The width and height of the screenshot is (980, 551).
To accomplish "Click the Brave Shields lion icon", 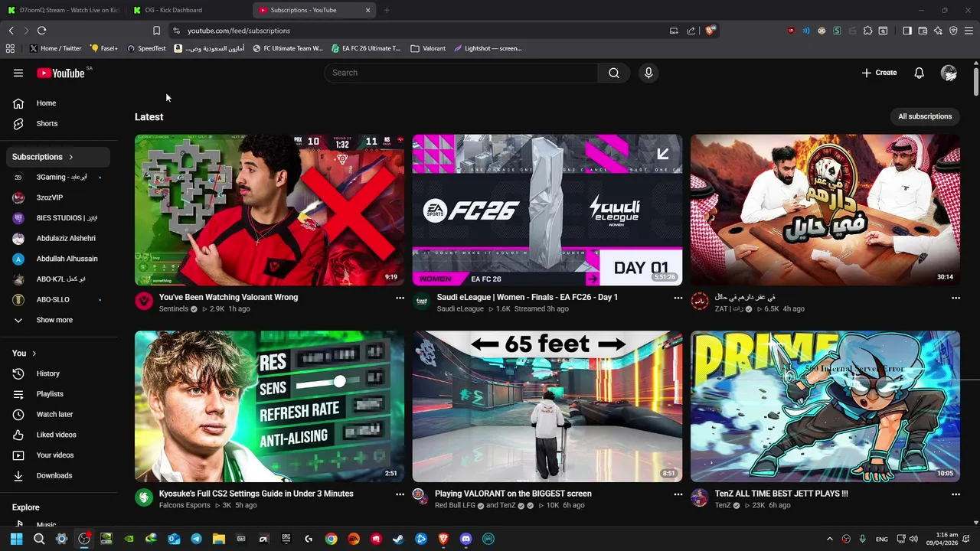I will [710, 31].
